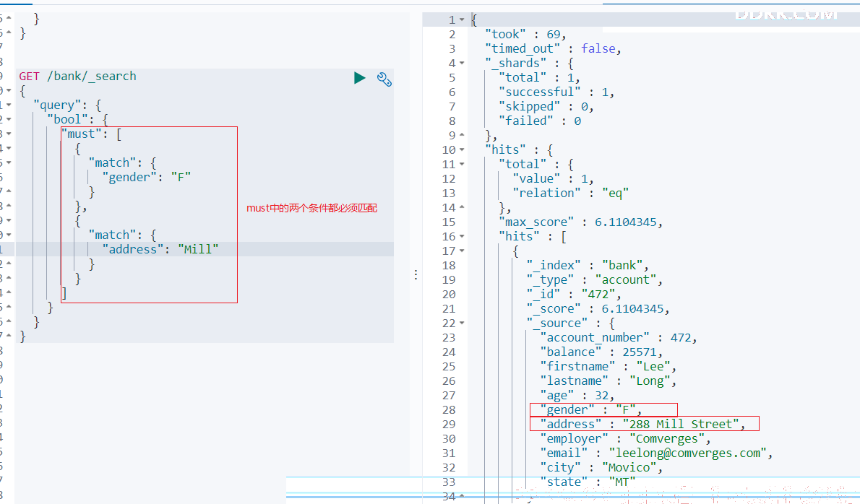The width and height of the screenshot is (860, 504).
Task: Click the "address": "Mill" line in the request
Action: [x=160, y=249]
